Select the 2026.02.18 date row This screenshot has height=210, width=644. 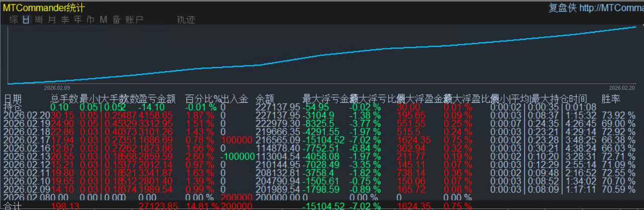27,131
